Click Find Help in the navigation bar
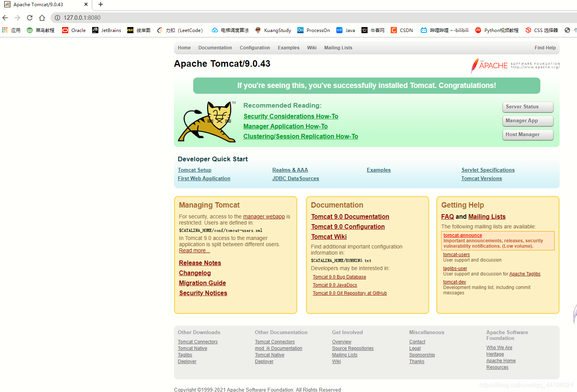The height and width of the screenshot is (392, 577). [545, 48]
